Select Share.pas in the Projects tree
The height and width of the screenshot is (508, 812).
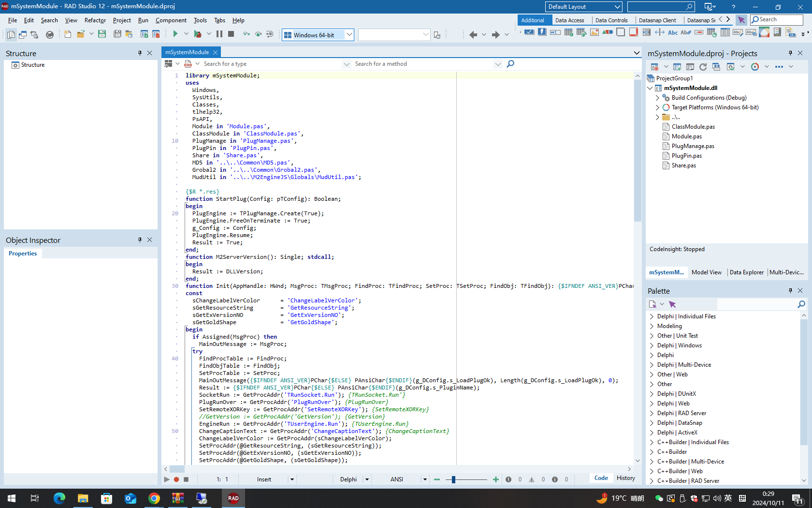[x=683, y=165]
